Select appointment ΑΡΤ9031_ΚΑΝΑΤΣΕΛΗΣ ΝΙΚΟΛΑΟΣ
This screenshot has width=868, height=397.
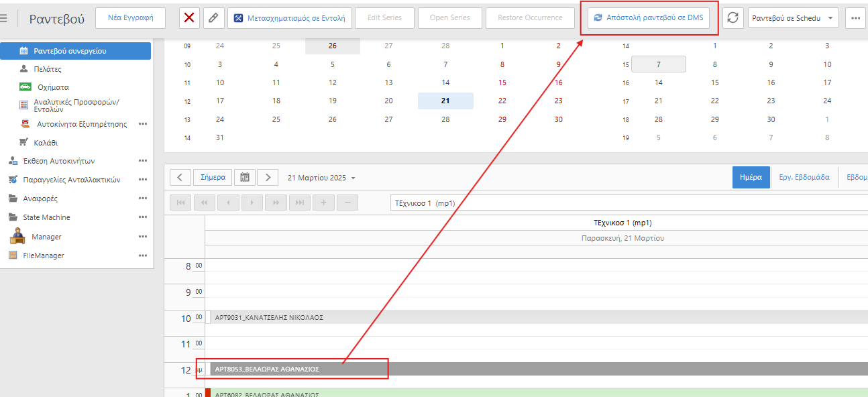click(x=537, y=317)
